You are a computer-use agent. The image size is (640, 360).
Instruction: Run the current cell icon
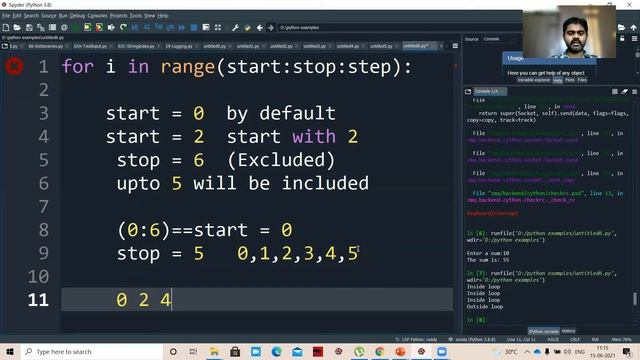[x=87, y=27]
